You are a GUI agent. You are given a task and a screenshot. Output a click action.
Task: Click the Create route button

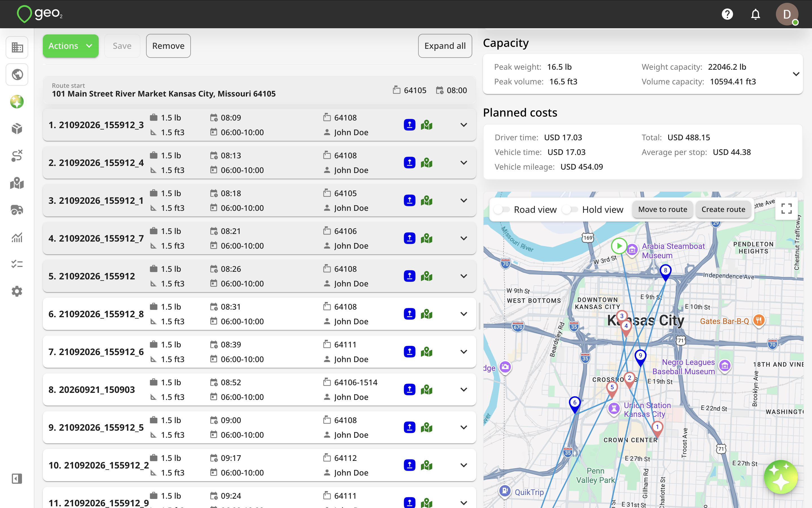point(723,209)
